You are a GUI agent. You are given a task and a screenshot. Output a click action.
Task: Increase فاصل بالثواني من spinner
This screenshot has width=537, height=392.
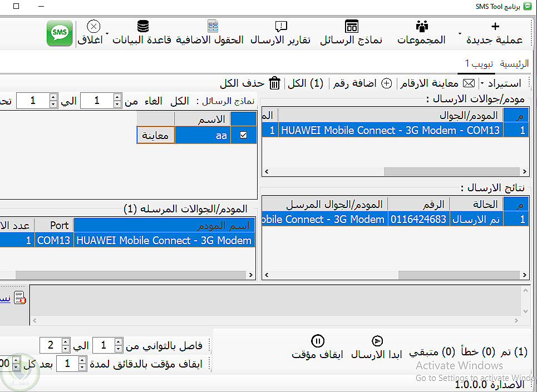click(x=118, y=342)
